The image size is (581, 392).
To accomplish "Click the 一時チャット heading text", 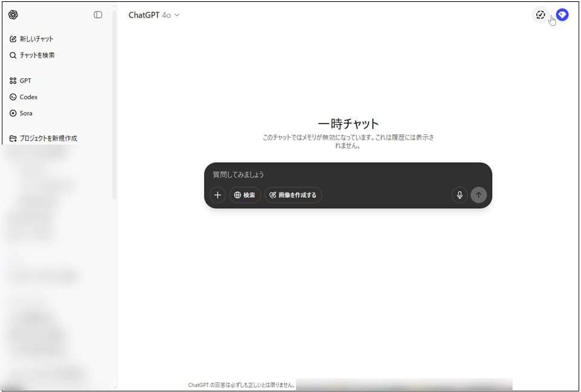I will click(x=348, y=123).
